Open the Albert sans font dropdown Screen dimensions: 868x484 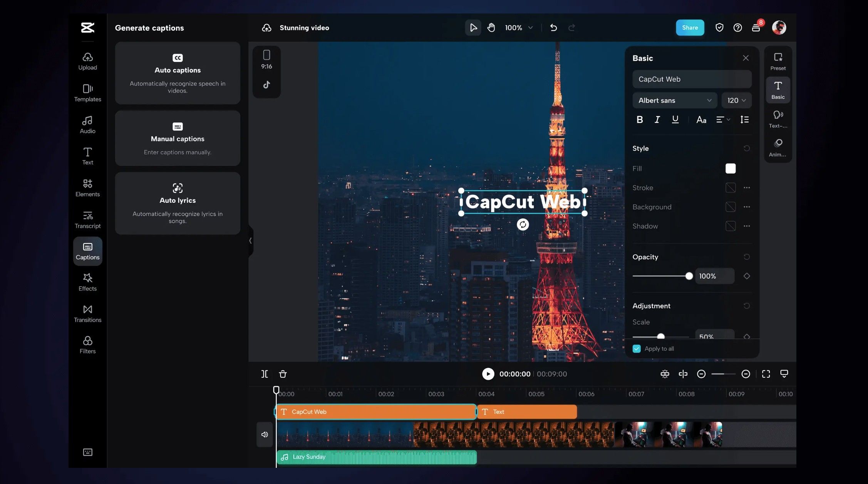pyautogui.click(x=675, y=100)
